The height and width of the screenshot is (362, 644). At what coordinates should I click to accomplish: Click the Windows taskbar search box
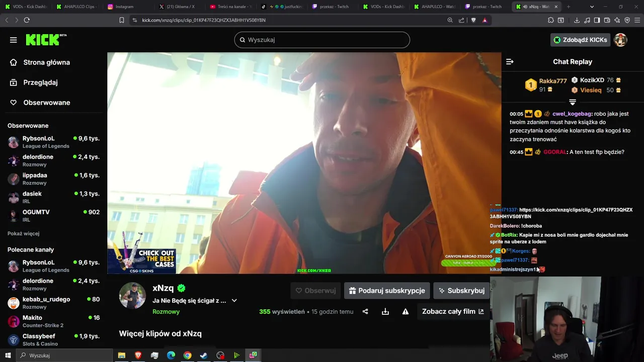[64, 355]
